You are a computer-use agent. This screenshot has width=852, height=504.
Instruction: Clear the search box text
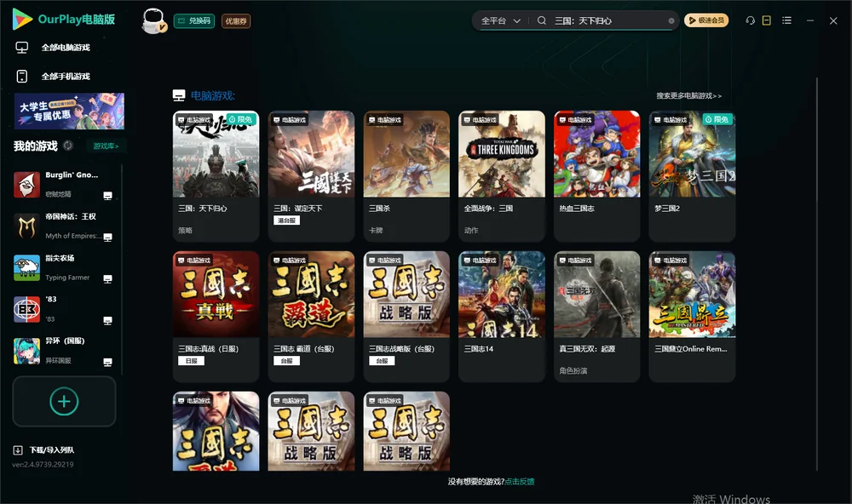pyautogui.click(x=671, y=21)
